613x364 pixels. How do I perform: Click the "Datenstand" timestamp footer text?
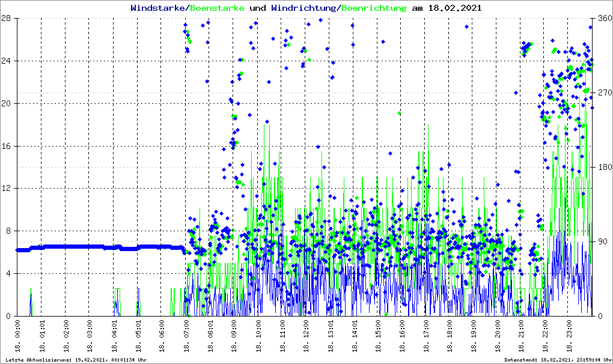(558, 360)
